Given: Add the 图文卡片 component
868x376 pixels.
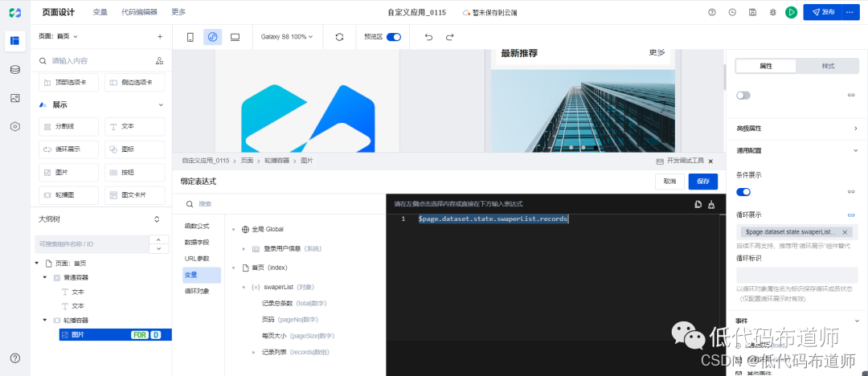Looking at the screenshot, I should tap(134, 195).
